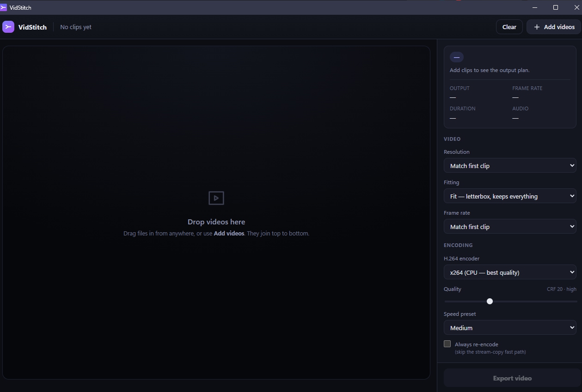Click "Add clips to see the output plan."
This screenshot has width=582, height=392.
[490, 70]
